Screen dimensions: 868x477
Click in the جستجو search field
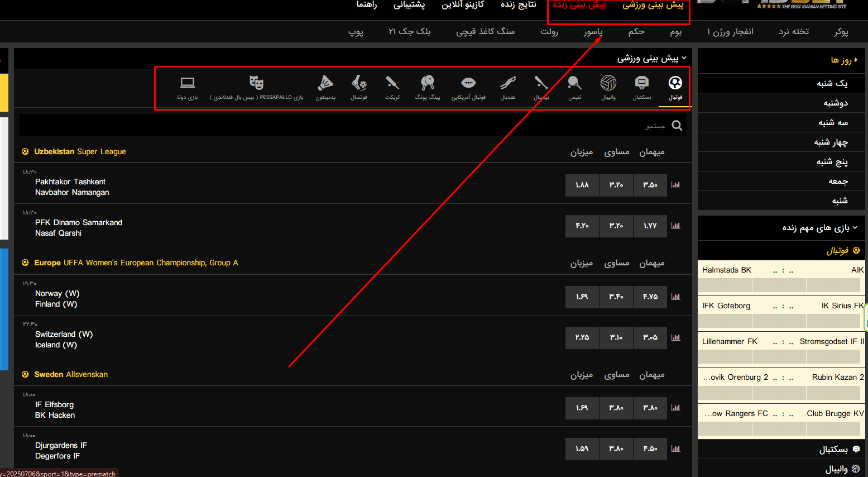coord(353,126)
